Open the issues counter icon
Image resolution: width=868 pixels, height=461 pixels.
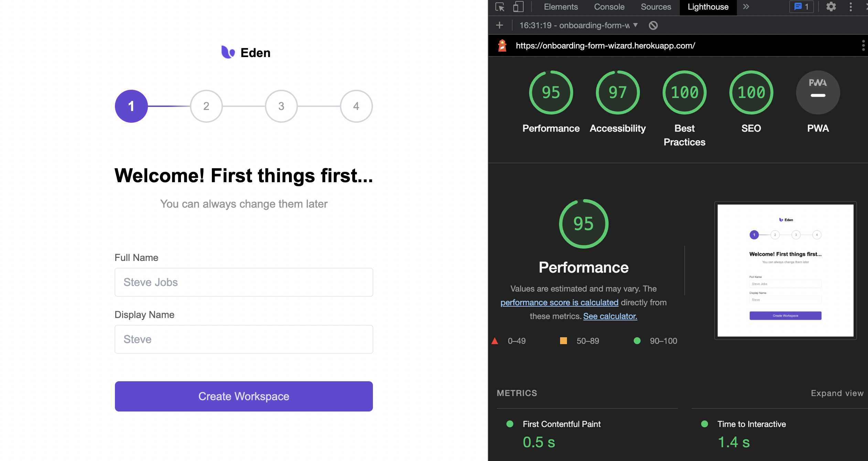pos(801,7)
